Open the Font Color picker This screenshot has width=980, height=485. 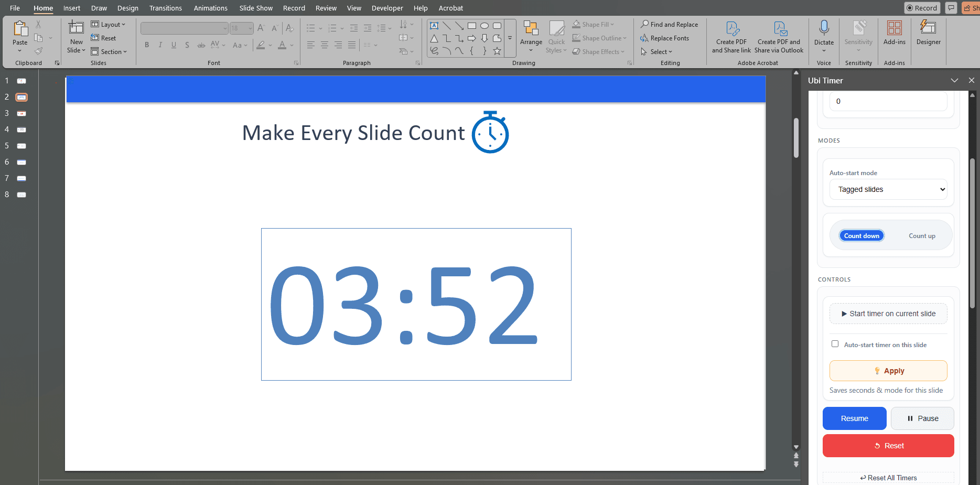[x=292, y=46]
